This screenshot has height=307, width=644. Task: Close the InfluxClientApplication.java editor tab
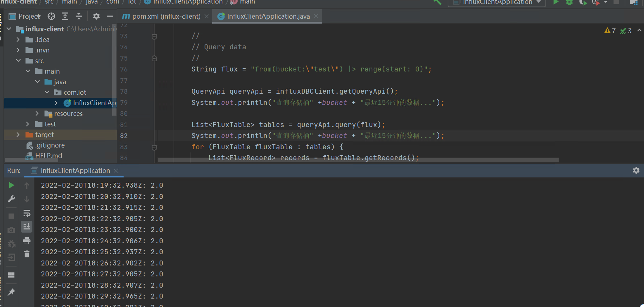(316, 16)
